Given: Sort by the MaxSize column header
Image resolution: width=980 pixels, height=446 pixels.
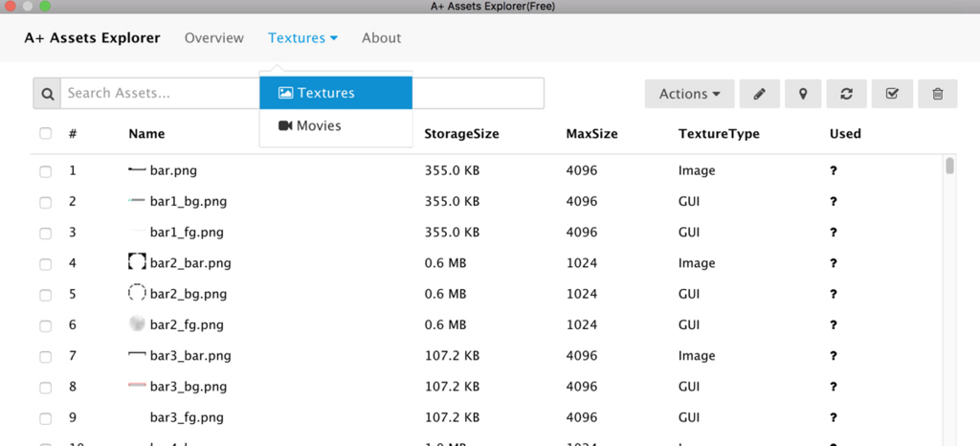Looking at the screenshot, I should (591, 133).
